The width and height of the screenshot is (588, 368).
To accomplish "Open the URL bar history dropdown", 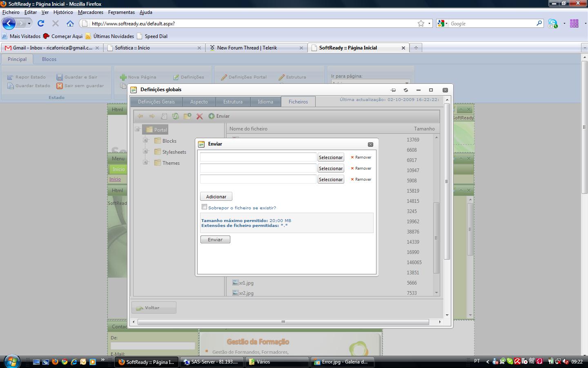I will [429, 23].
